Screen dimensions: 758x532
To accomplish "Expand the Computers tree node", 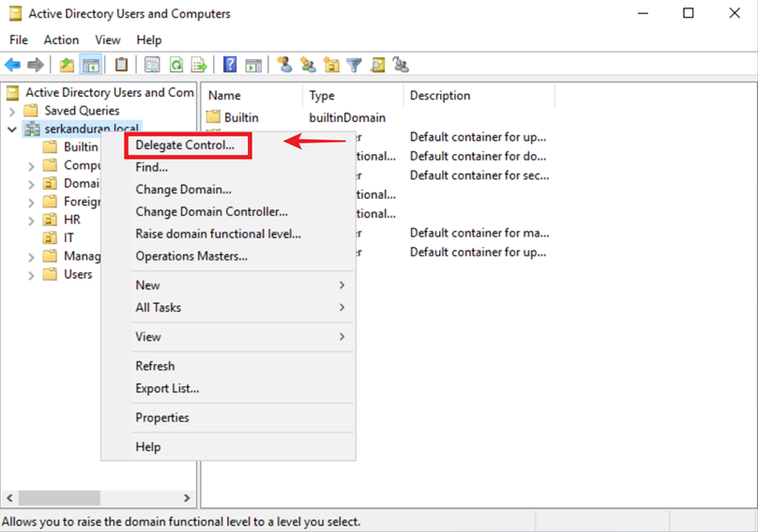I will (31, 166).
